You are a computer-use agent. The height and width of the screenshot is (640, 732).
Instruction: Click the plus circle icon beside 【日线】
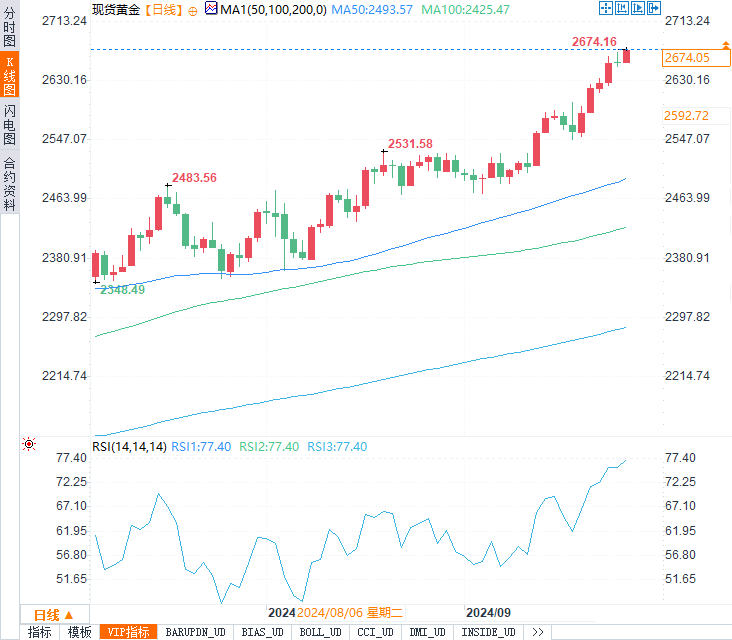pos(193,9)
